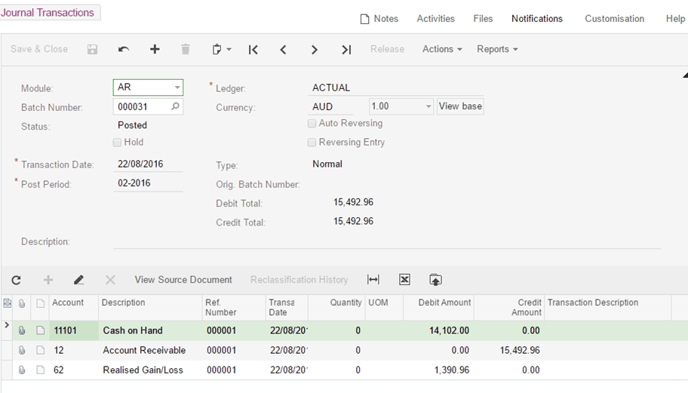
Task: Export the grid to Excel
Action: [405, 279]
